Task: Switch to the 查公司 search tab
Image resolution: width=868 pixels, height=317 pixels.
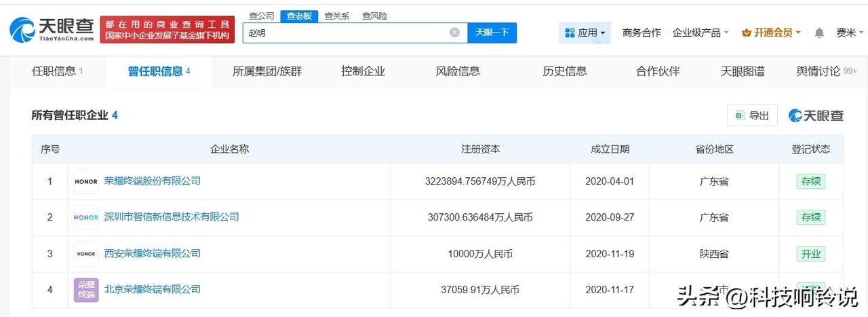Action: coord(262,16)
